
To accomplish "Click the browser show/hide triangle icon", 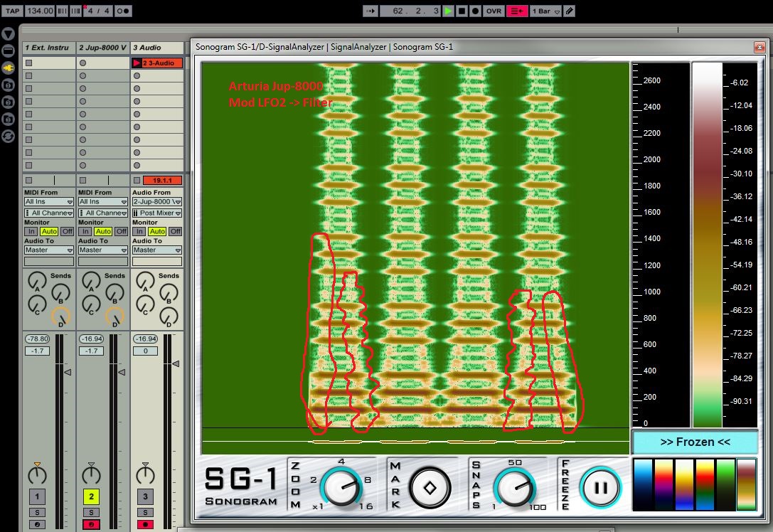I will 8,34.
